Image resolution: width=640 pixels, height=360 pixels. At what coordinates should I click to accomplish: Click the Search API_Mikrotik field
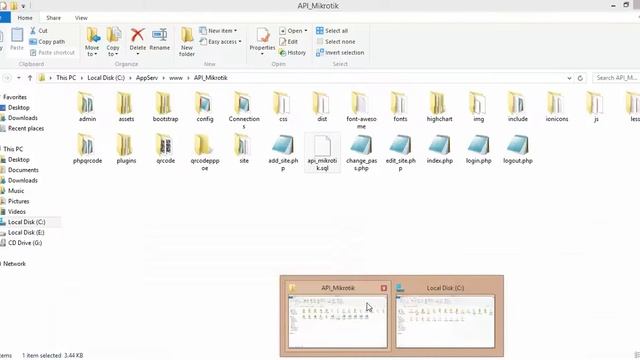pyautogui.click(x=615, y=78)
